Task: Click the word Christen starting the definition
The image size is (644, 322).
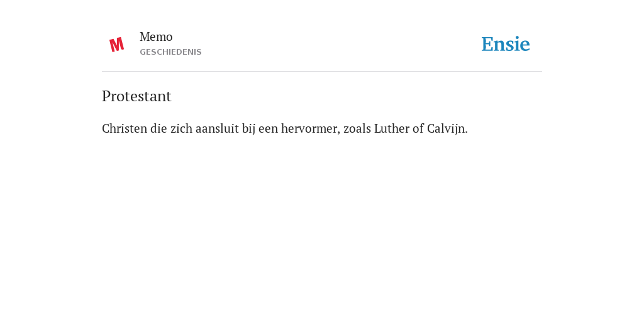Action: pos(125,128)
